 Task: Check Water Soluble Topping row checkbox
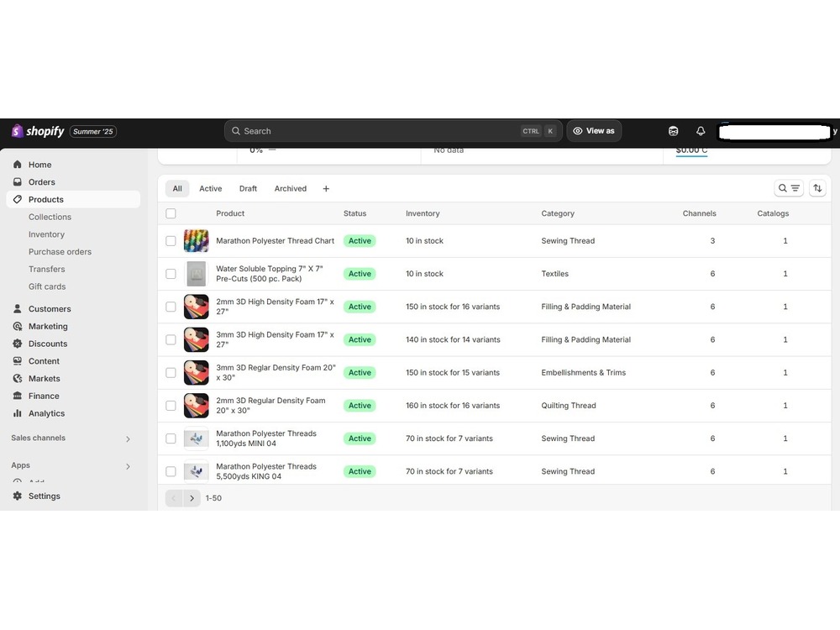[171, 274]
